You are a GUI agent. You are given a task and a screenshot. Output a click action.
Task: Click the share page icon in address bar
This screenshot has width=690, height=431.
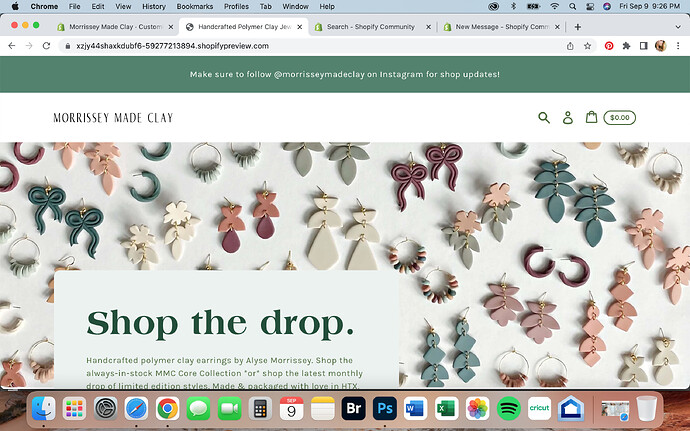(x=570, y=46)
